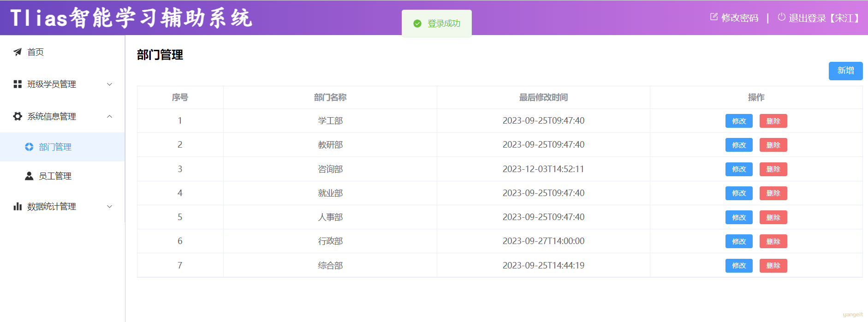This screenshot has width=868, height=322.
Task: Click 删除 for 学工部 row
Action: tap(773, 121)
